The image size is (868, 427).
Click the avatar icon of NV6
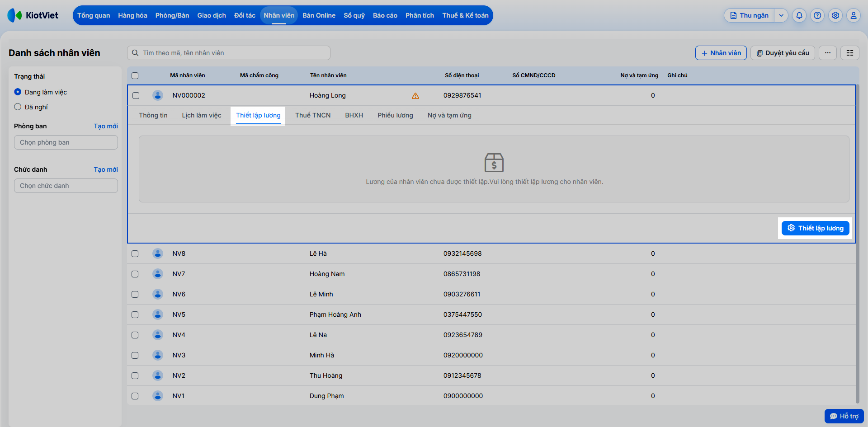click(158, 294)
